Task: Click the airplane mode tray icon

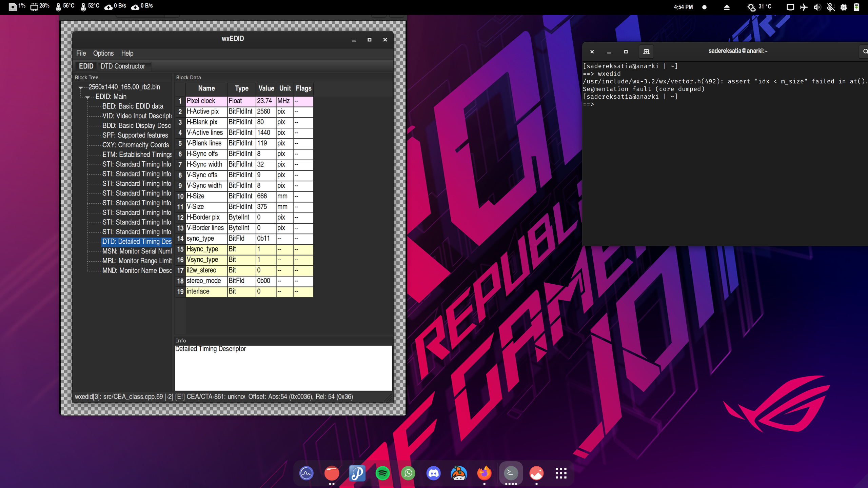Action: (x=804, y=7)
